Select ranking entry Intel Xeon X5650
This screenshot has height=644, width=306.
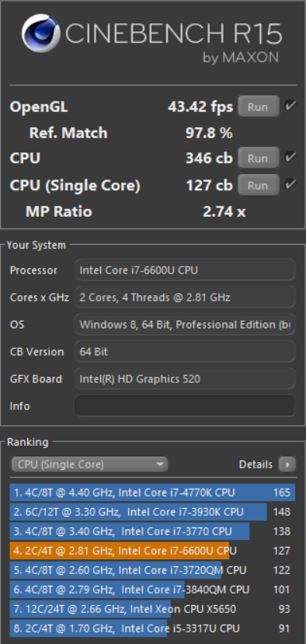pos(152,609)
